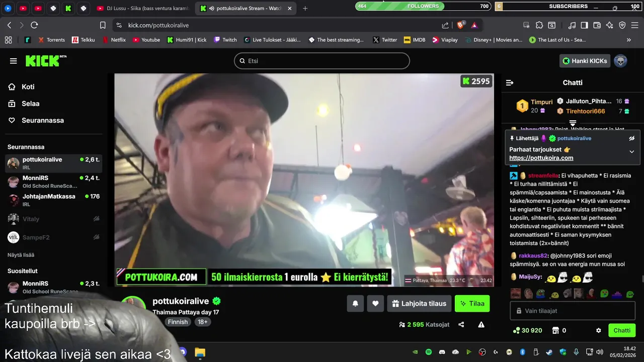Click the 18+ tag
This screenshot has height=362, width=644.
coord(202,322)
